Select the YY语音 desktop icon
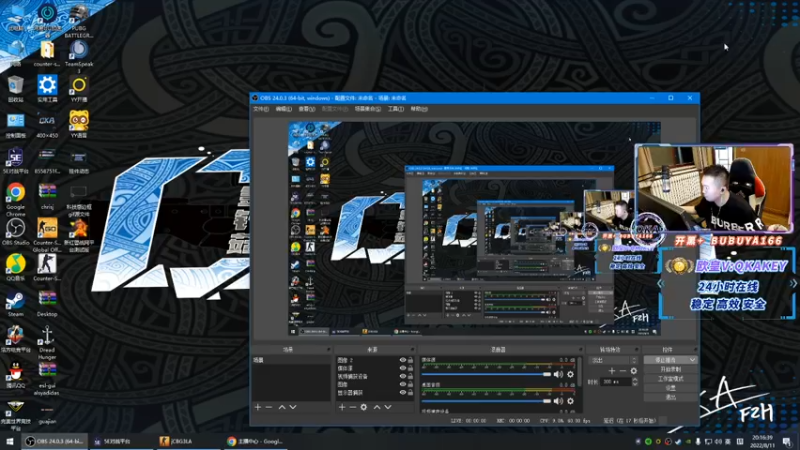800x450 pixels. click(x=79, y=125)
